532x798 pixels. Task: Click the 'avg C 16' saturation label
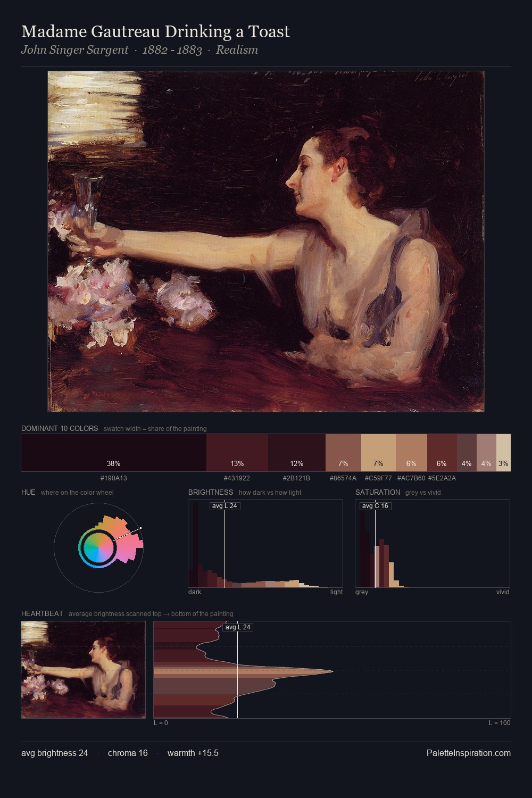coord(375,506)
